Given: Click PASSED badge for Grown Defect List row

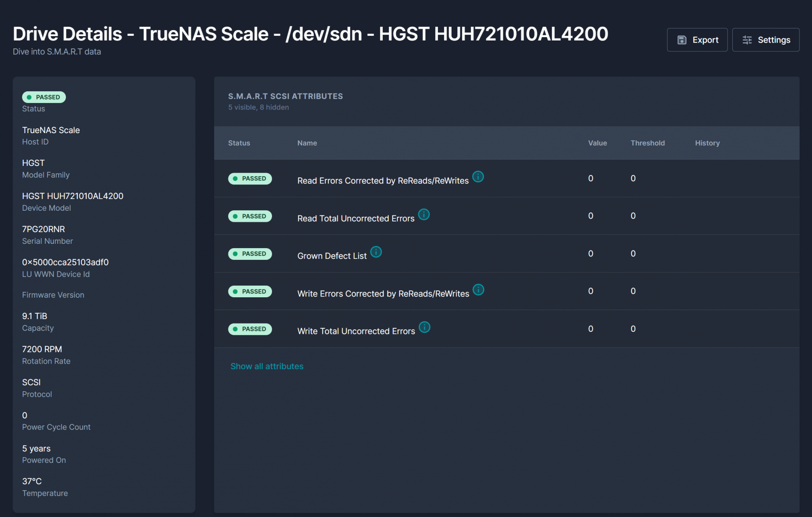Looking at the screenshot, I should click(250, 254).
